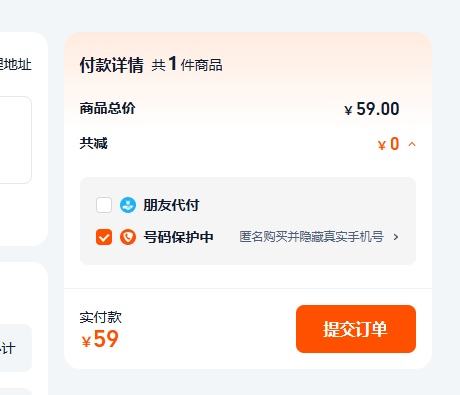Click the empty input box at left

coord(16,140)
